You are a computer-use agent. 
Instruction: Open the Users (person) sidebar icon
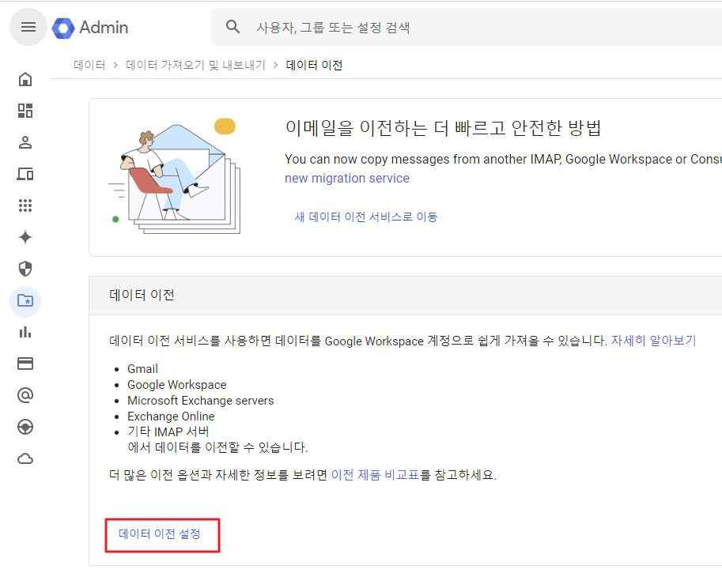click(25, 142)
